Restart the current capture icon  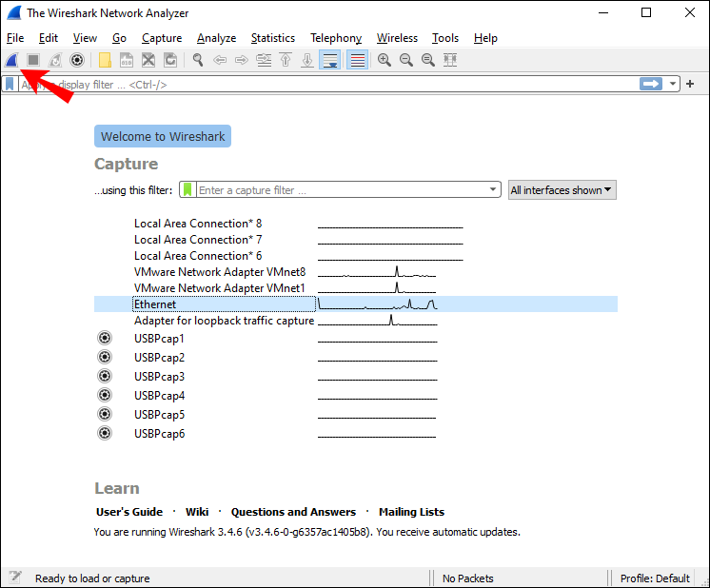[55, 60]
